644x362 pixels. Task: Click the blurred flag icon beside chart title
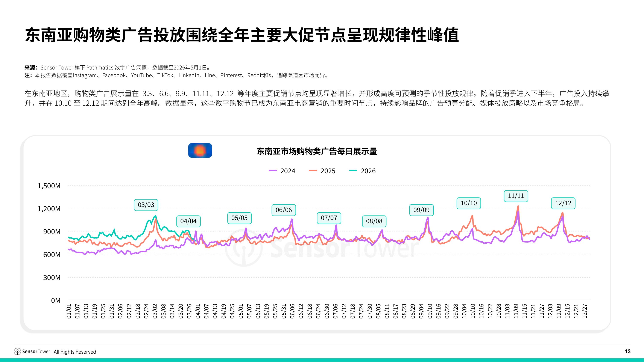pos(200,150)
